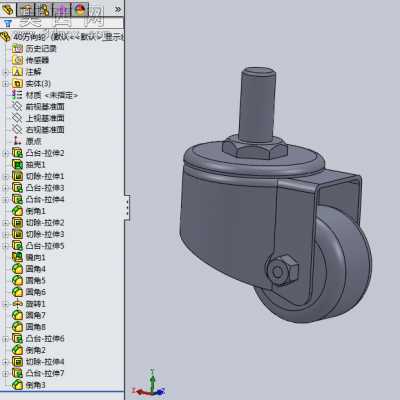The image size is (400, 400).
Task: Select the 切除-拉伸4 feature row
Action: [x=38, y=362]
